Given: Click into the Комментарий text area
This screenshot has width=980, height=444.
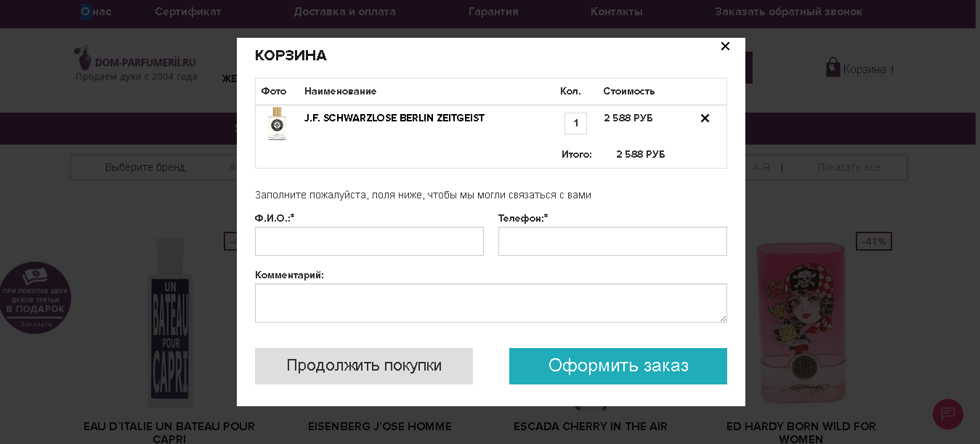Looking at the screenshot, I should (x=491, y=303).
